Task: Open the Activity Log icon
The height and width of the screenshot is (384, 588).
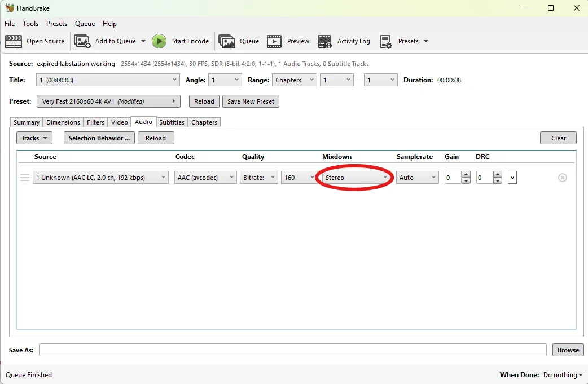Action: [324, 41]
